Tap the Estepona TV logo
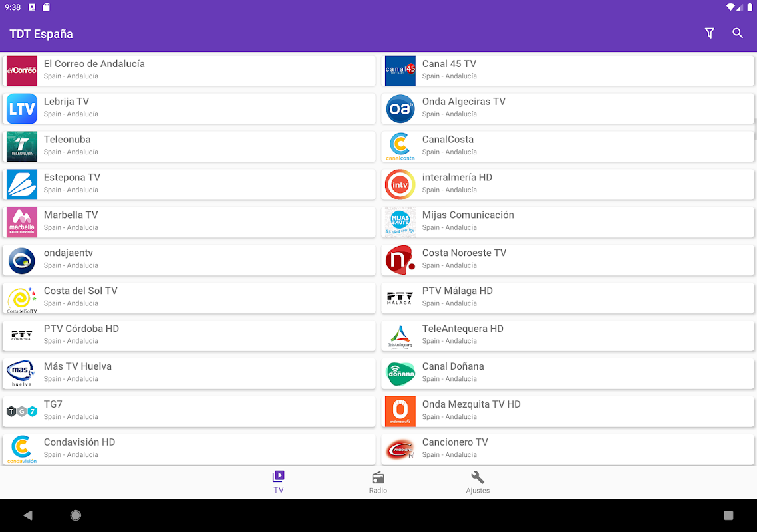Viewport: 757px width, 532px height. coord(22,184)
